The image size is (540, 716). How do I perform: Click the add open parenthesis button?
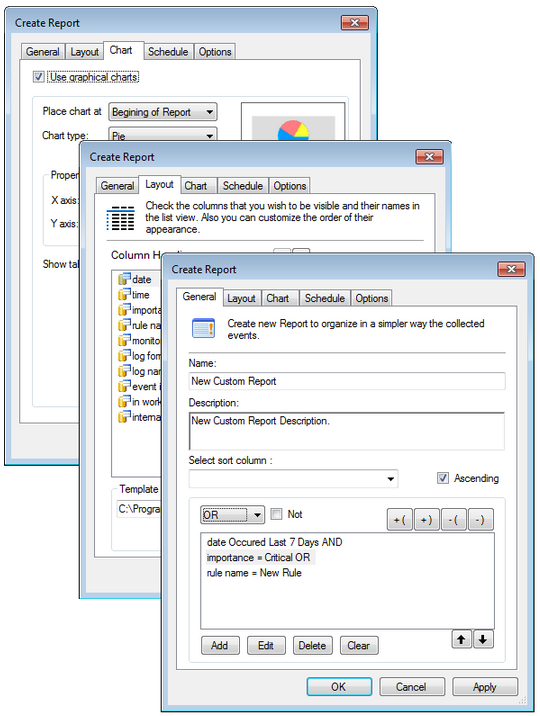tap(400, 520)
